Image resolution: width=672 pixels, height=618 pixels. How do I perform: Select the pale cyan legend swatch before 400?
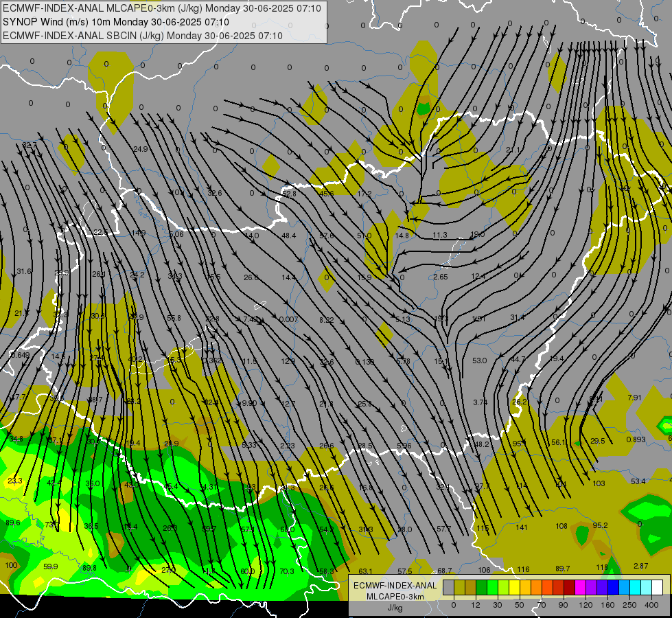click(x=647, y=587)
